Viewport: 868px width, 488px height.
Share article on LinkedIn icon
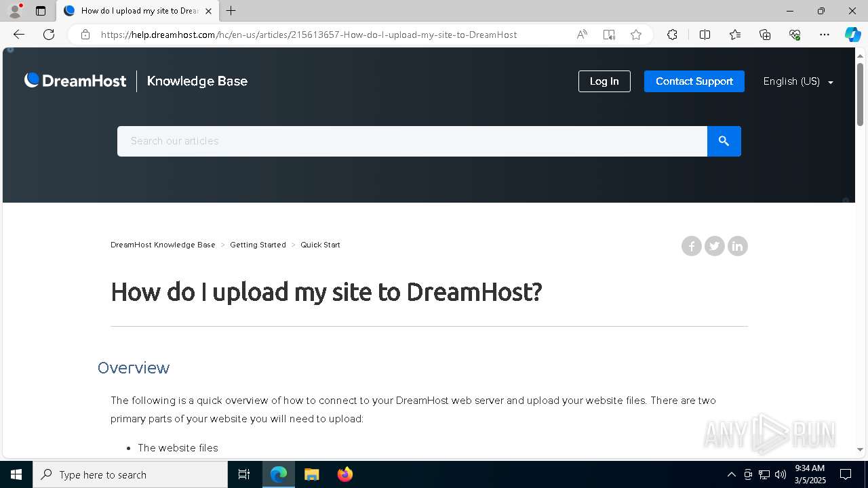[737, 246]
